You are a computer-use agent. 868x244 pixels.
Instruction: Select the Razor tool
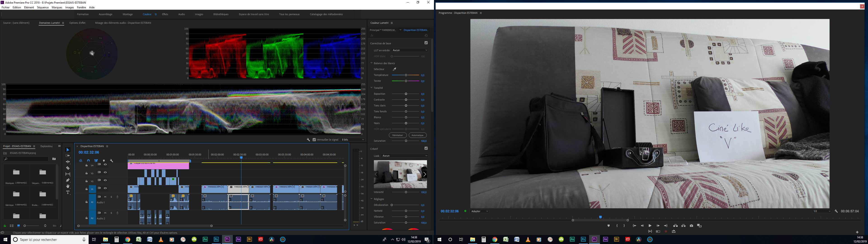[68, 168]
